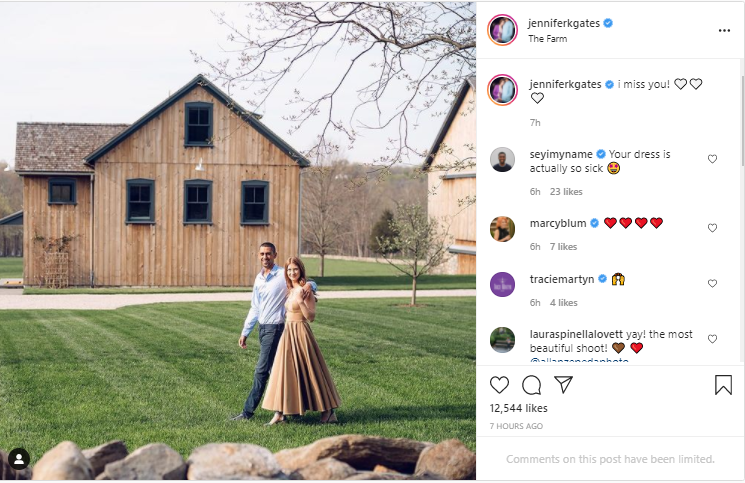Like the post with the heart icon

click(x=499, y=385)
